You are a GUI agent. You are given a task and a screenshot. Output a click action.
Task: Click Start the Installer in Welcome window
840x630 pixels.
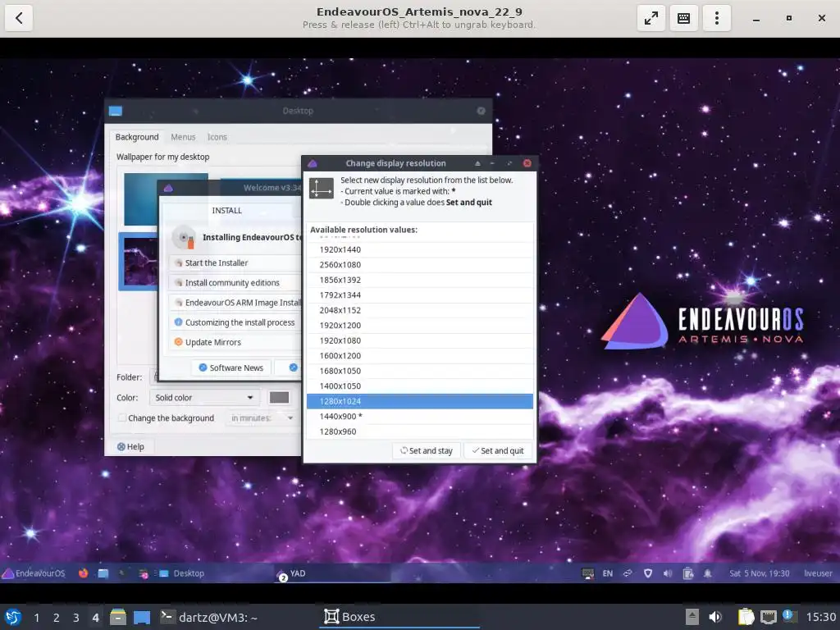point(235,263)
